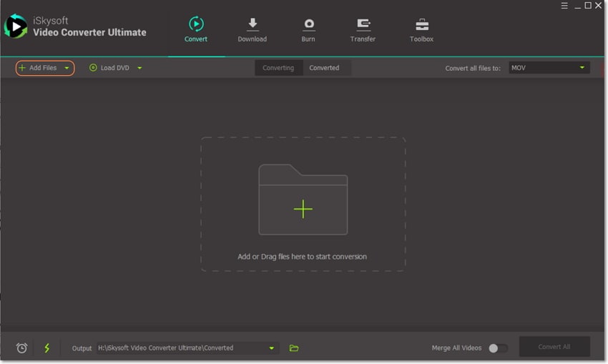
Task: Toggle the Merge All Videos switch
Action: [x=498, y=348]
